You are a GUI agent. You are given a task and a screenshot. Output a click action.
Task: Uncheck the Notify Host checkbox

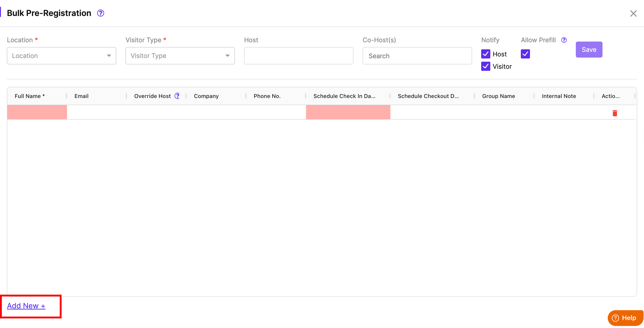(486, 54)
